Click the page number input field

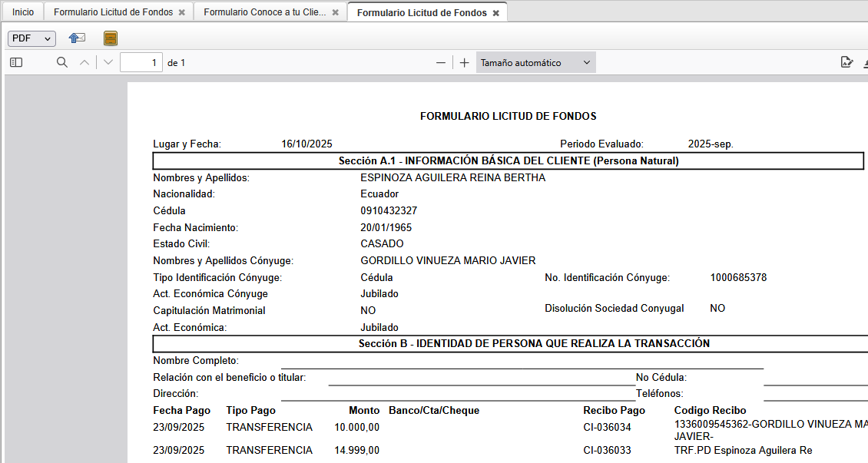pos(141,63)
